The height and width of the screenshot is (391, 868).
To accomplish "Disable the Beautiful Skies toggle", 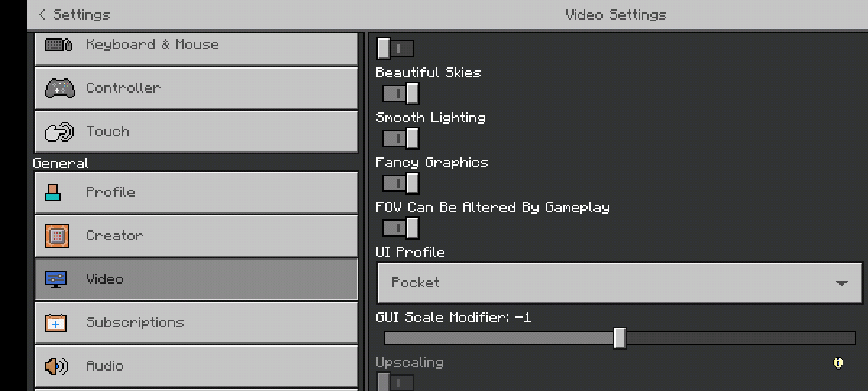I will click(x=401, y=93).
